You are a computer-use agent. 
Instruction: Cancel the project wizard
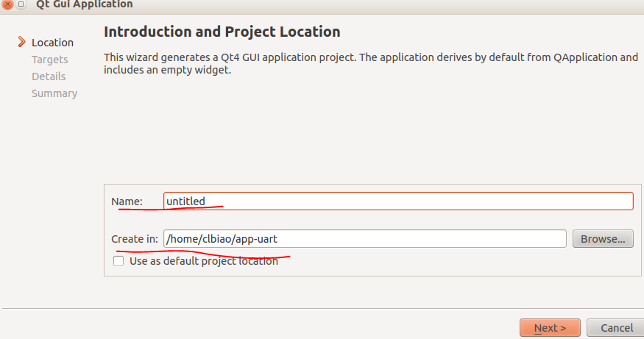(x=617, y=328)
